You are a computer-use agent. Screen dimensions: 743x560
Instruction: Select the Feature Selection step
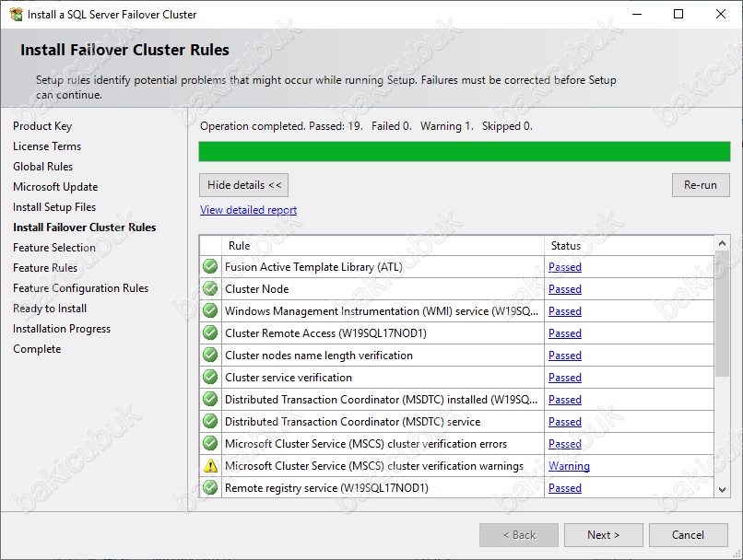pyautogui.click(x=54, y=248)
